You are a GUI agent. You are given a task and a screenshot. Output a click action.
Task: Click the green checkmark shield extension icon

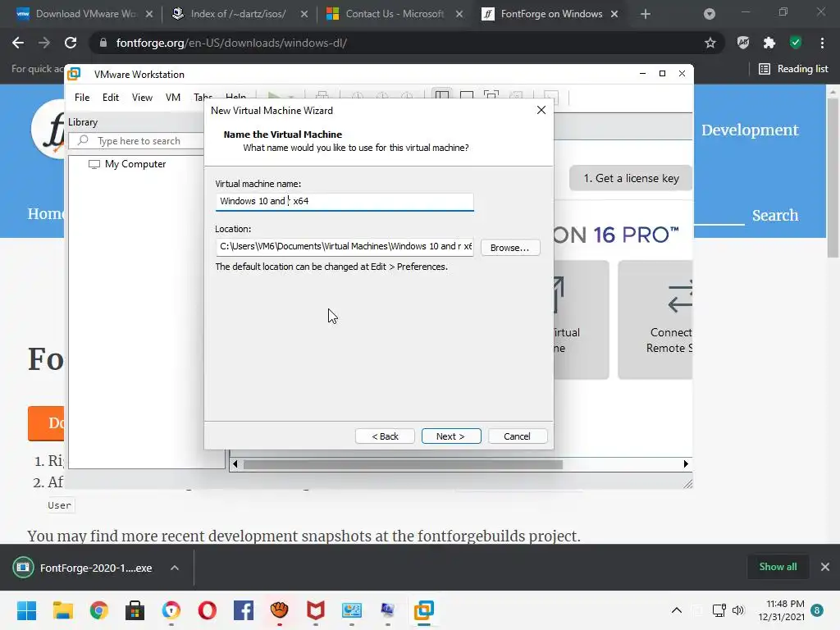click(x=796, y=43)
